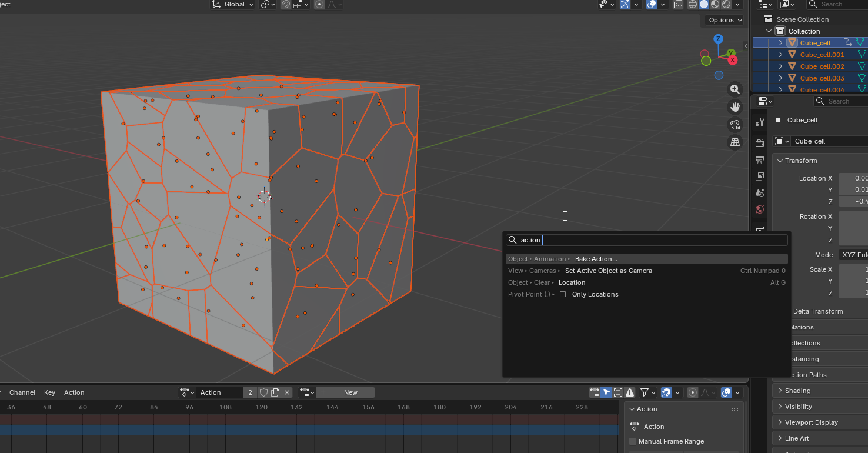Toggle proportional editing in viewport header
The width and height of the screenshot is (868, 453).
point(319,4)
